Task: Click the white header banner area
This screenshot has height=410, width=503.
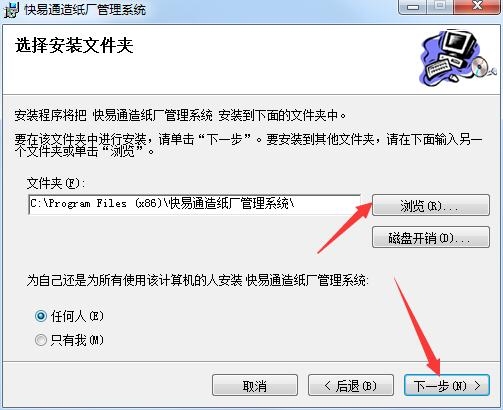Action: pos(251,59)
